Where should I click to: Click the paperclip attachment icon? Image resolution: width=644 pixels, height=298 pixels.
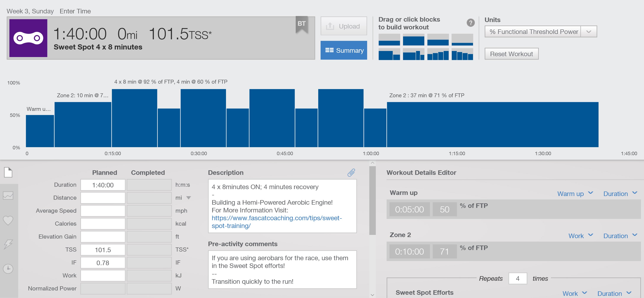pyautogui.click(x=351, y=172)
